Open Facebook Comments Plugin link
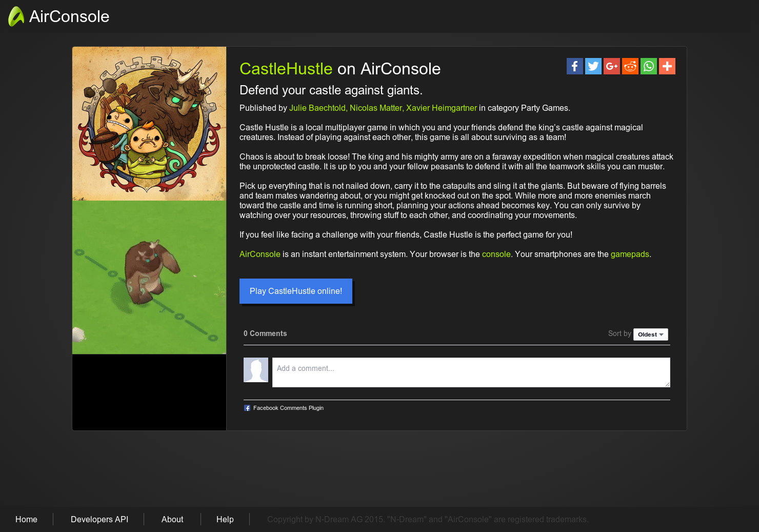Image resolution: width=759 pixels, height=532 pixels. point(288,408)
